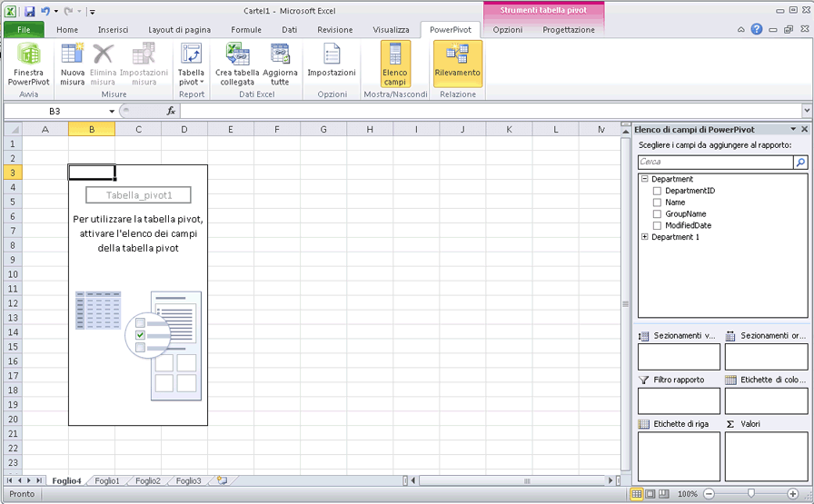Toggle the Elenco campi button

395,64
